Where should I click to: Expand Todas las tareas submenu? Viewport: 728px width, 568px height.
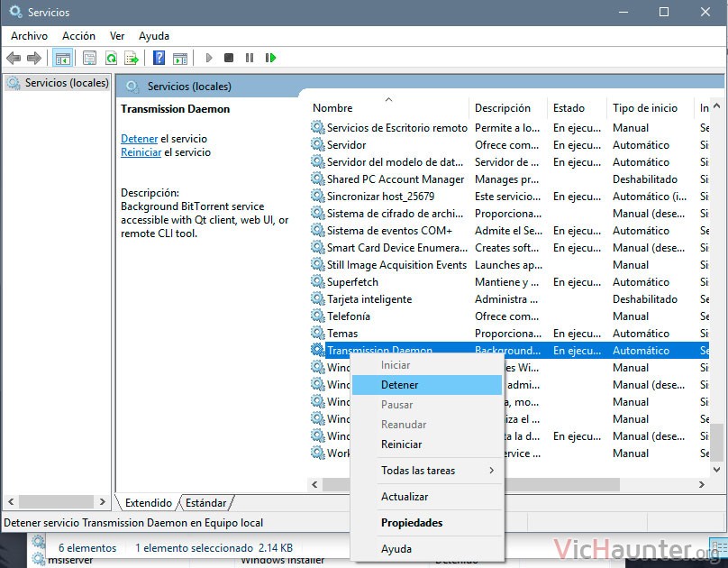tap(427, 471)
